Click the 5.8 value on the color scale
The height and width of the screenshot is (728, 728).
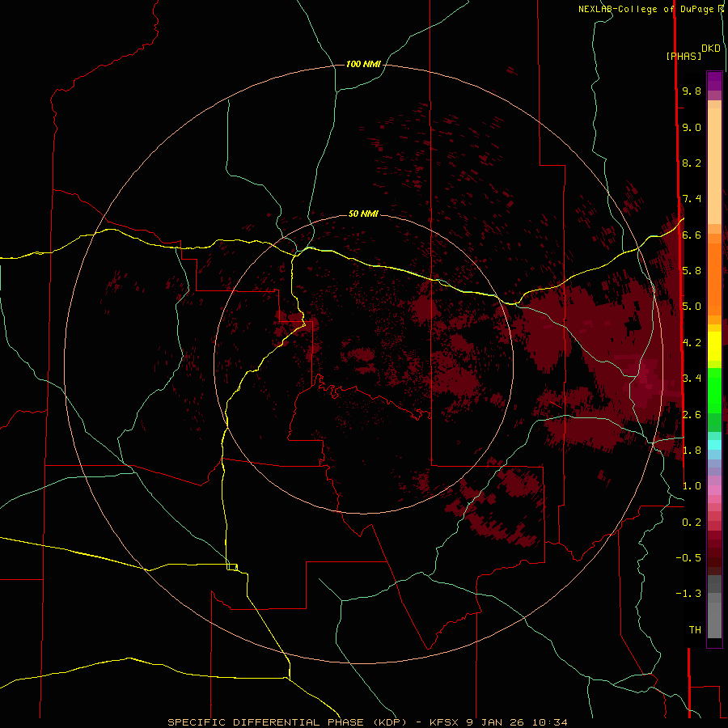692,271
